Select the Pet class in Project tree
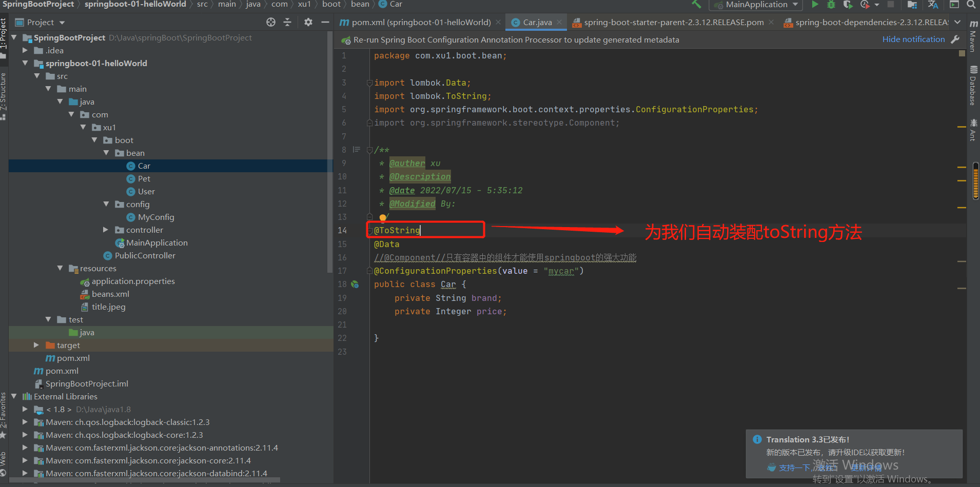 [144, 178]
